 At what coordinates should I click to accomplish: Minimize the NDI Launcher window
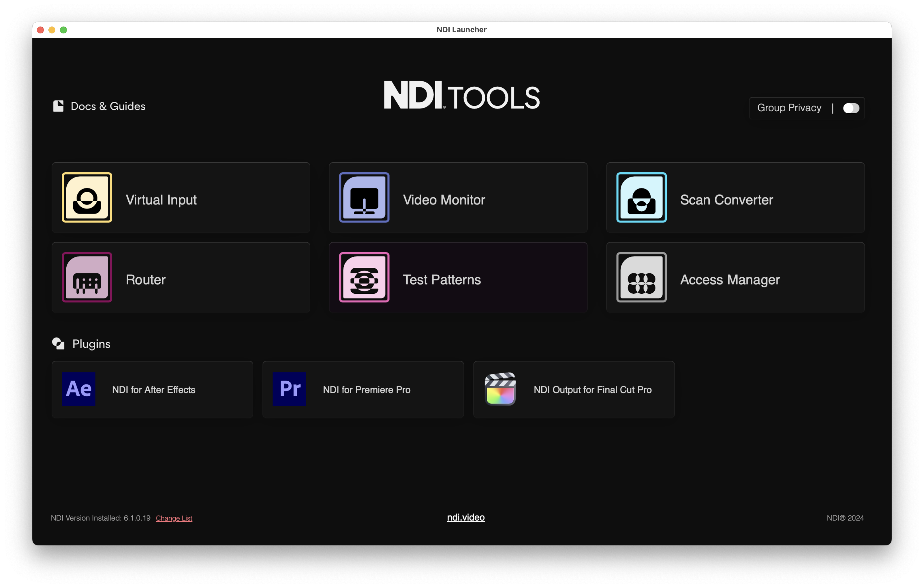[x=52, y=30]
